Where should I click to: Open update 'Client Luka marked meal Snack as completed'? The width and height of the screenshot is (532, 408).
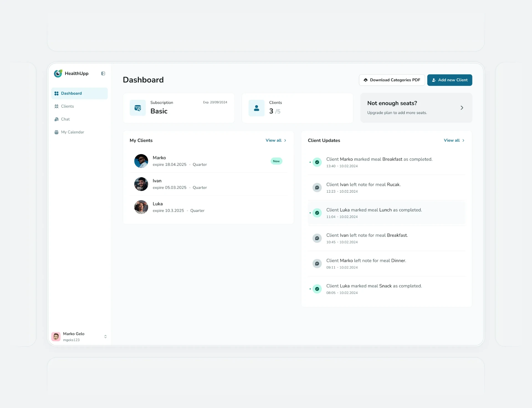pyautogui.click(x=387, y=289)
